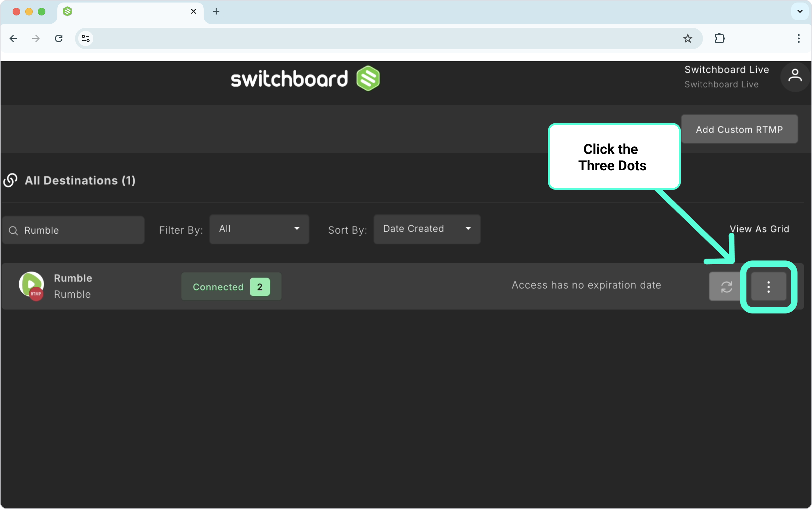
Task: Bookmark this page with the star icon
Action: tap(687, 38)
